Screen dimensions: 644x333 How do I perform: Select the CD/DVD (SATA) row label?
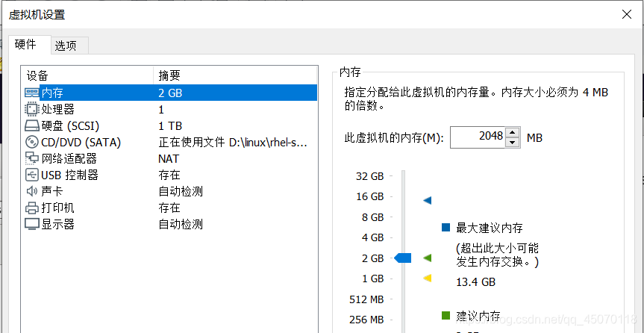tap(81, 143)
